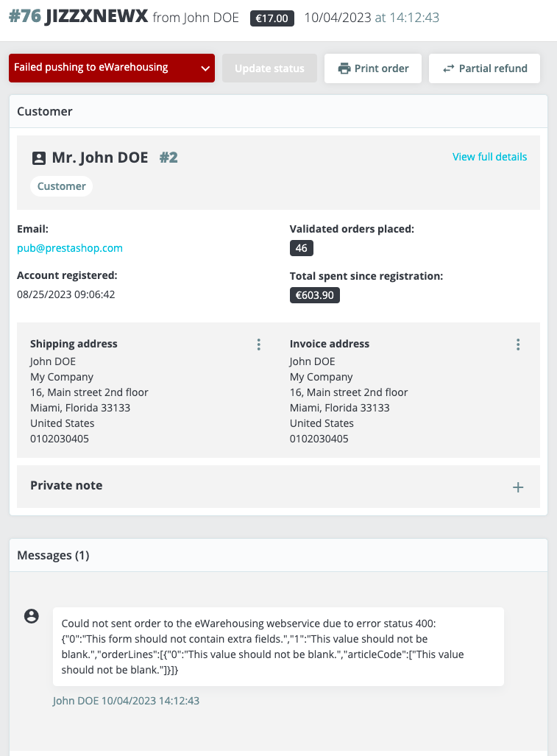Click the €17.00 order total badge
The image size is (557, 756).
272,18
